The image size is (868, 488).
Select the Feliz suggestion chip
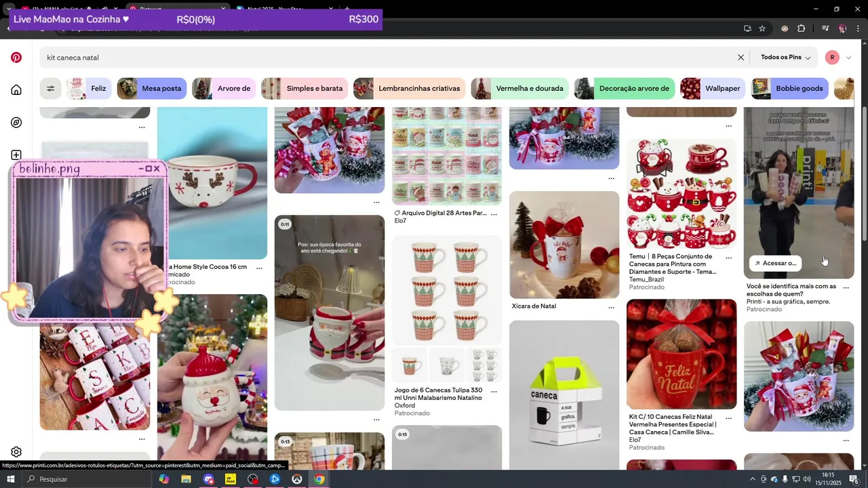tap(89, 89)
